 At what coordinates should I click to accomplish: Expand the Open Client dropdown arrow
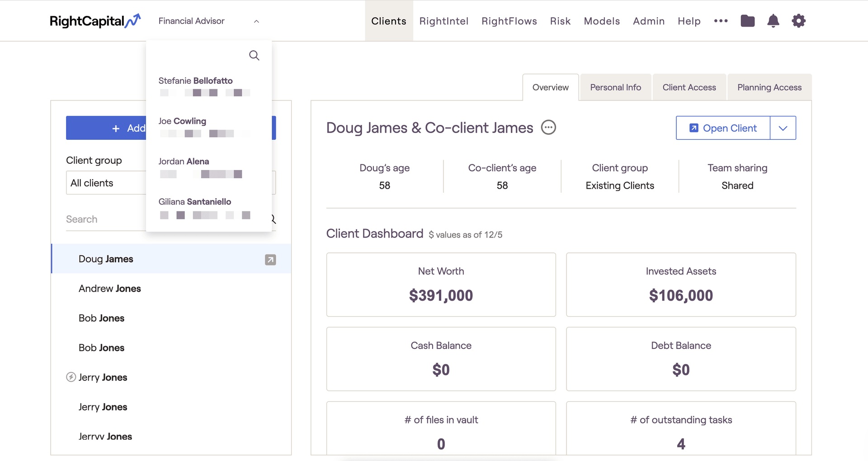tap(783, 128)
